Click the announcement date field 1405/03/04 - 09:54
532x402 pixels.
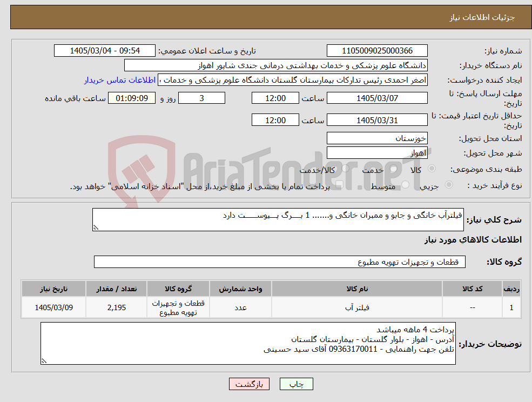[104, 51]
